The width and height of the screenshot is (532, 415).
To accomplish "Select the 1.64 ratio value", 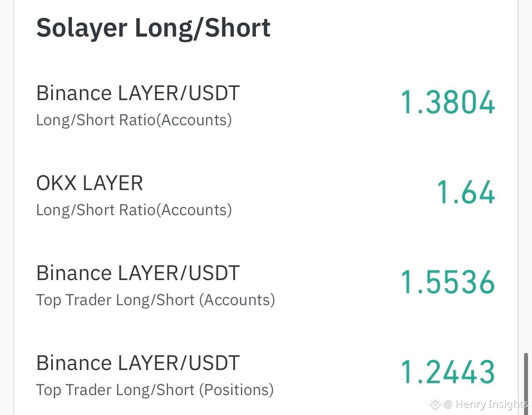I will pos(466,193).
